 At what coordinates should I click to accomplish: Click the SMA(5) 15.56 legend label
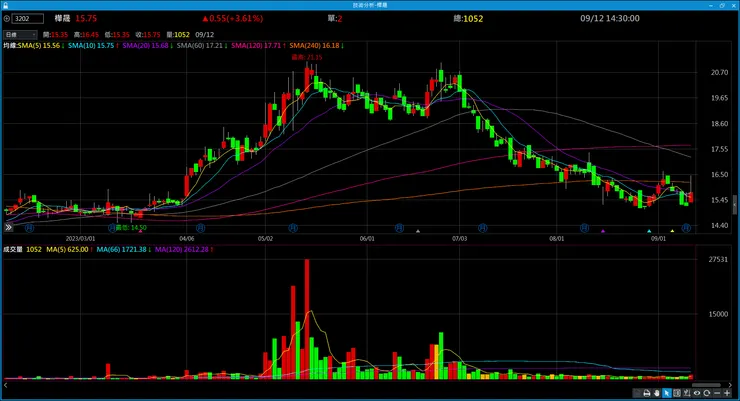[39, 46]
